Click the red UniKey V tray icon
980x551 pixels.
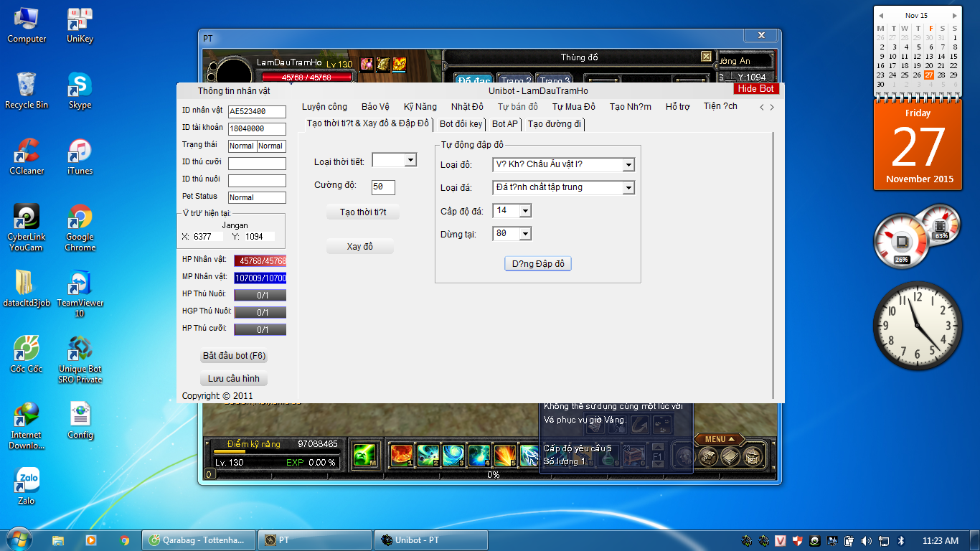780,540
